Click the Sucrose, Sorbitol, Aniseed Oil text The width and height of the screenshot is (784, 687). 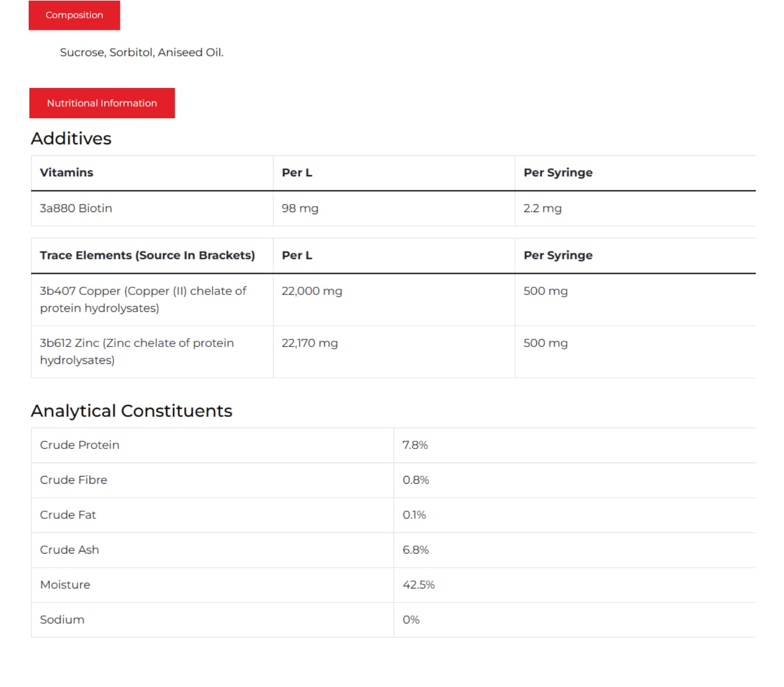142,53
